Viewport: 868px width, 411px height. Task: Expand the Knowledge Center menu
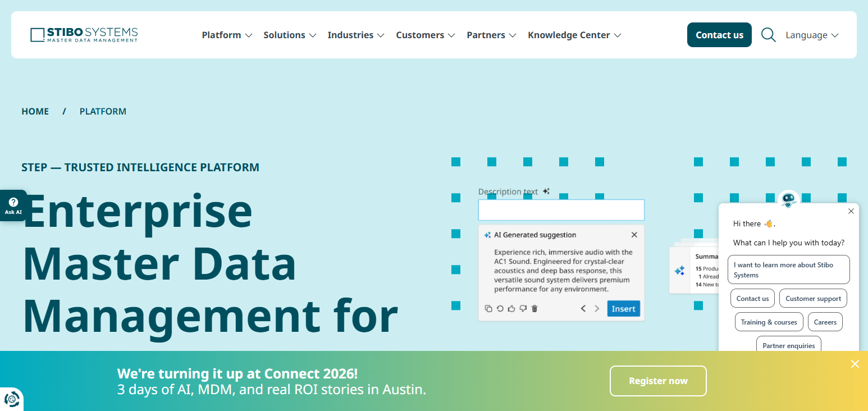click(574, 35)
